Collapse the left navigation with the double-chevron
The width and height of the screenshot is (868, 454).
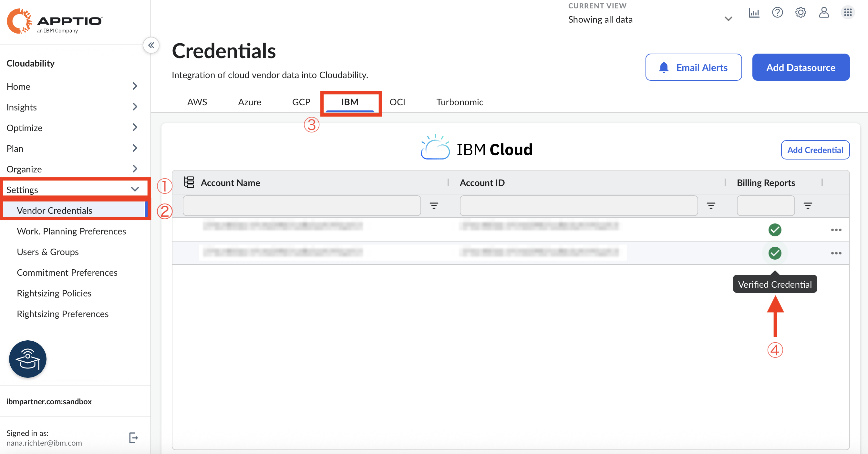151,45
